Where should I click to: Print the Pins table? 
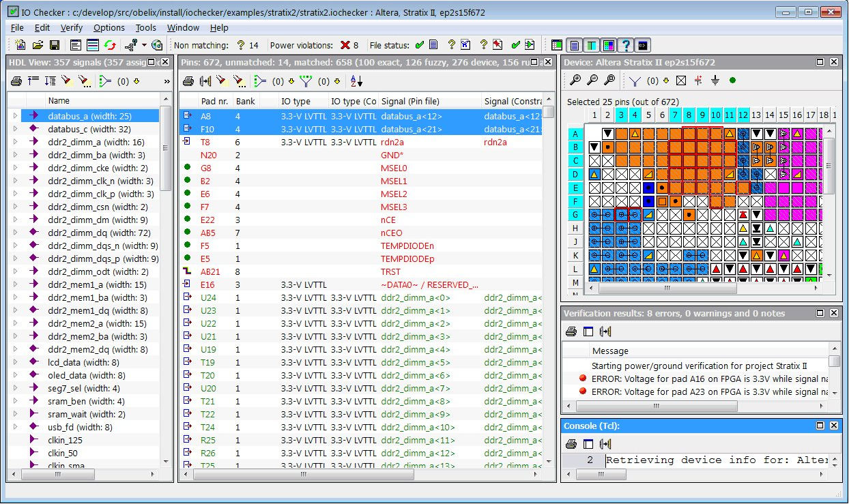click(x=188, y=81)
